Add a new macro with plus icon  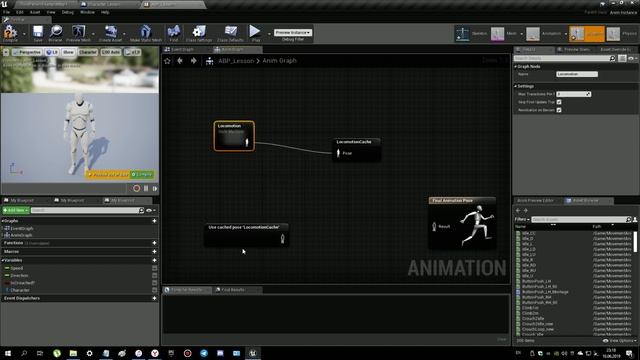[x=154, y=251]
